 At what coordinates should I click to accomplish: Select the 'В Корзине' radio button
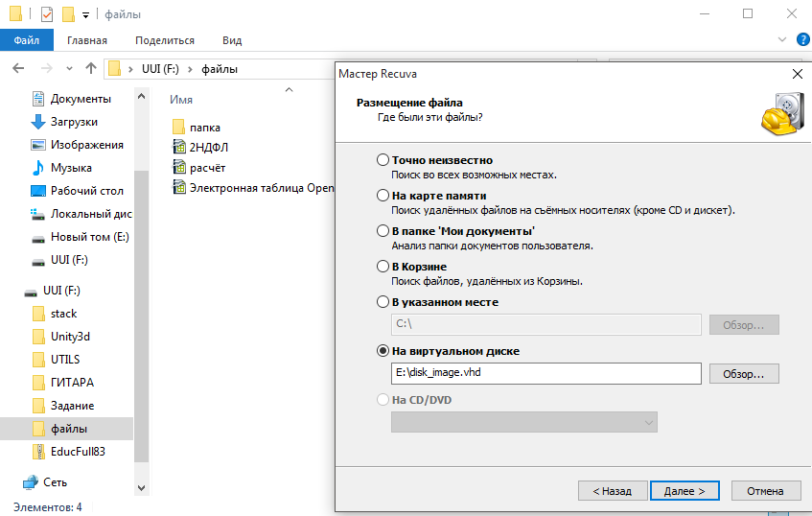pyautogui.click(x=383, y=267)
